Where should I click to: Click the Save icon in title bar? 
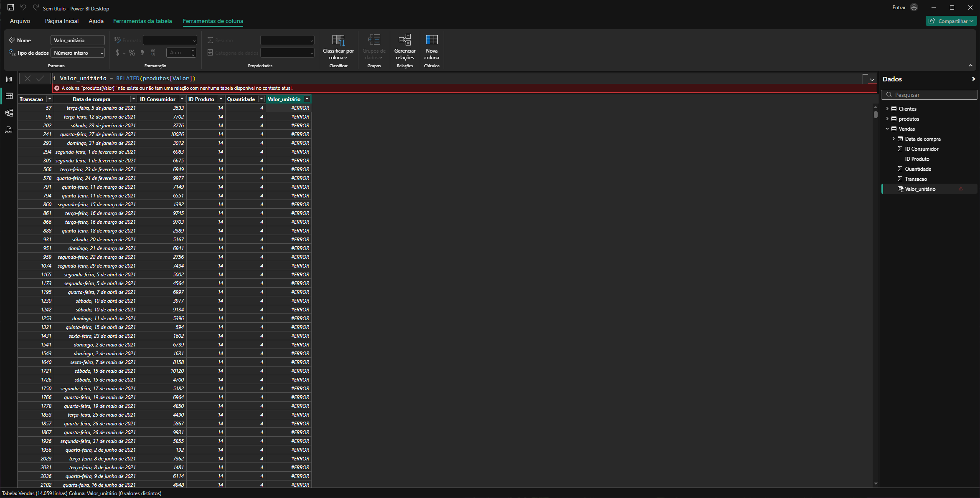(10, 8)
